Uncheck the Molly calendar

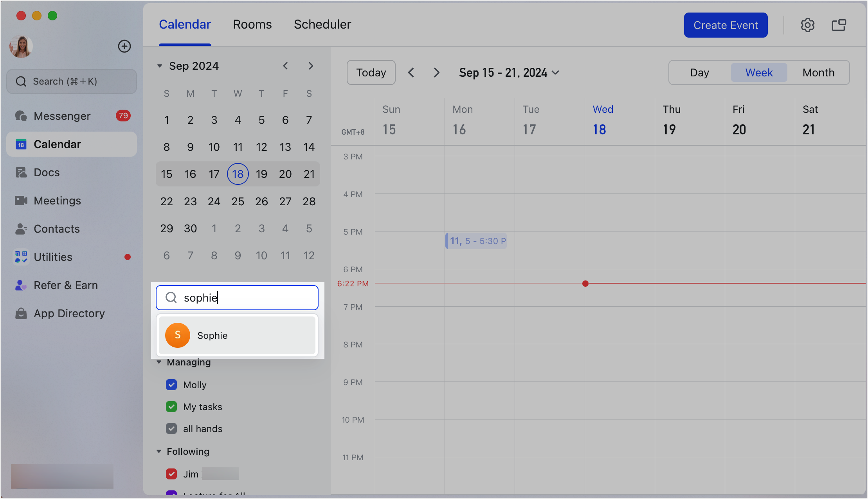(x=171, y=385)
